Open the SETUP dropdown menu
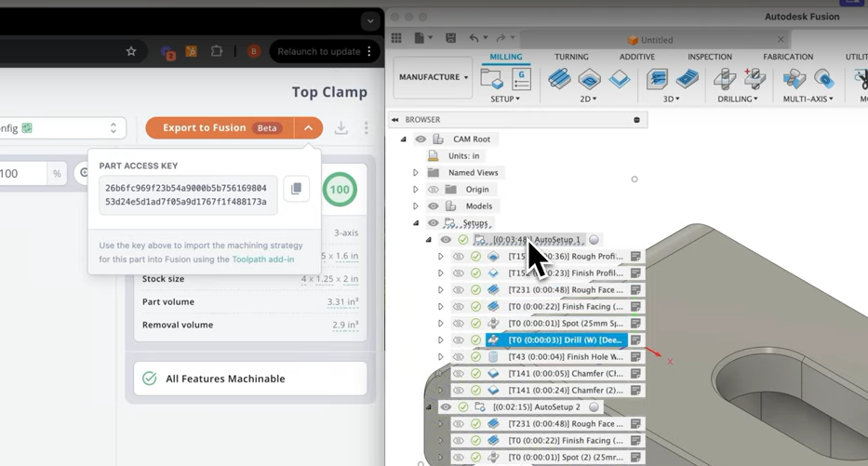 pyautogui.click(x=505, y=100)
